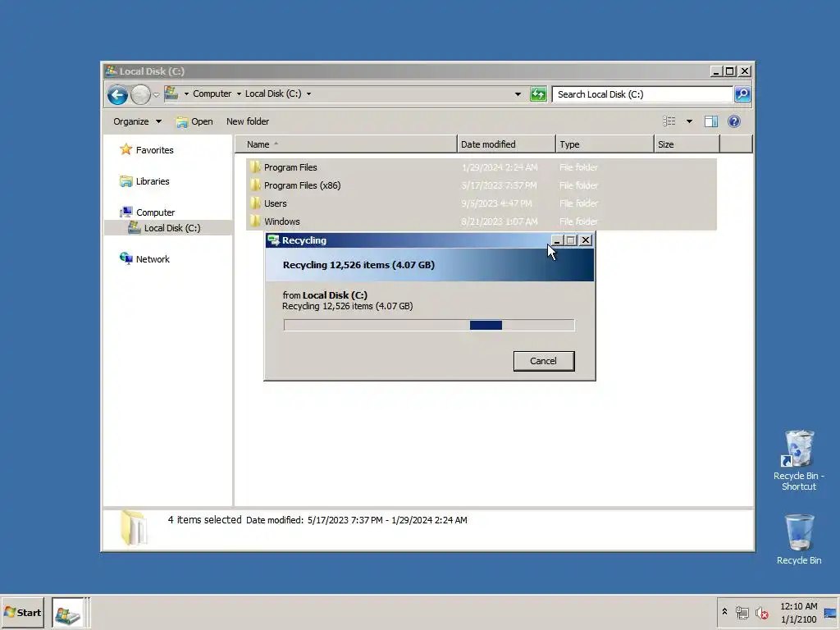Expand Local Disk (C:) breadcrumb arrow
This screenshot has width=840, height=630.
308,94
